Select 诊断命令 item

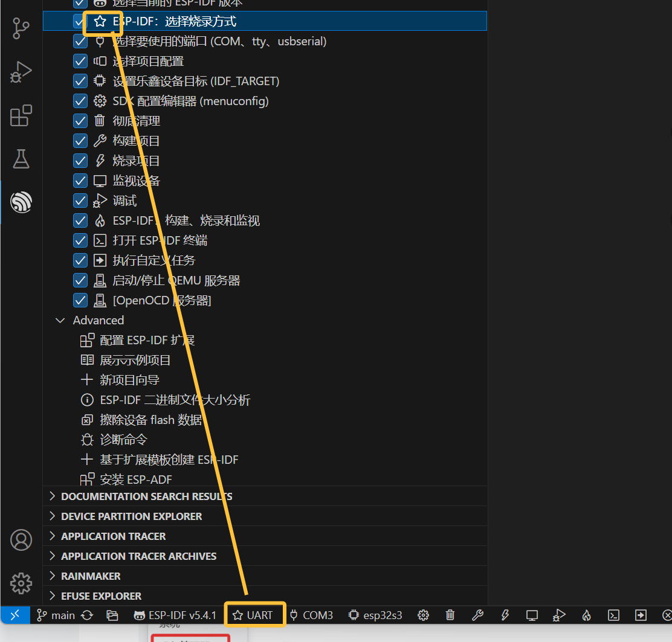pos(265,440)
